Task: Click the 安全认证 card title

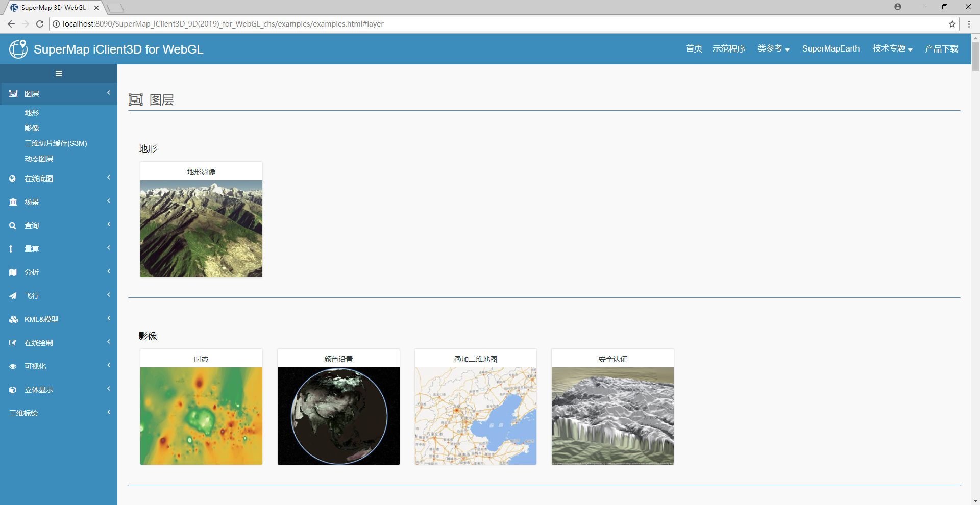Action: (612, 359)
